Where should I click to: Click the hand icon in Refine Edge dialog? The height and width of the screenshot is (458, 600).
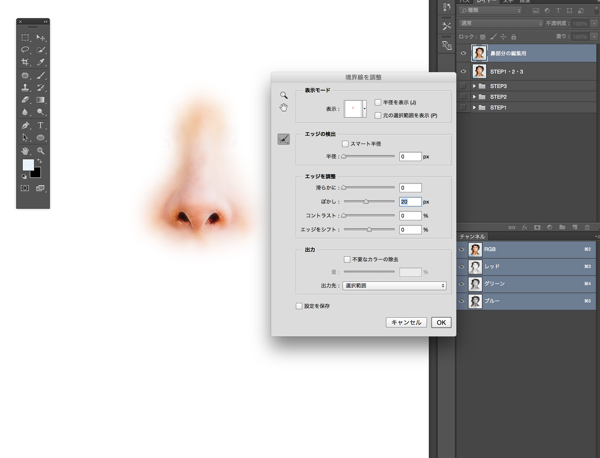point(284,108)
